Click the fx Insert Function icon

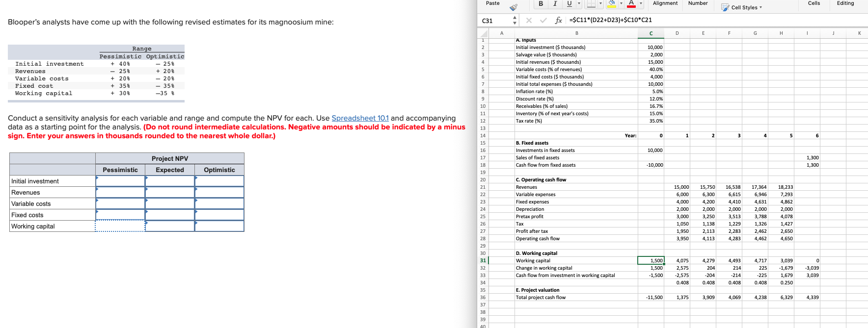tap(558, 21)
